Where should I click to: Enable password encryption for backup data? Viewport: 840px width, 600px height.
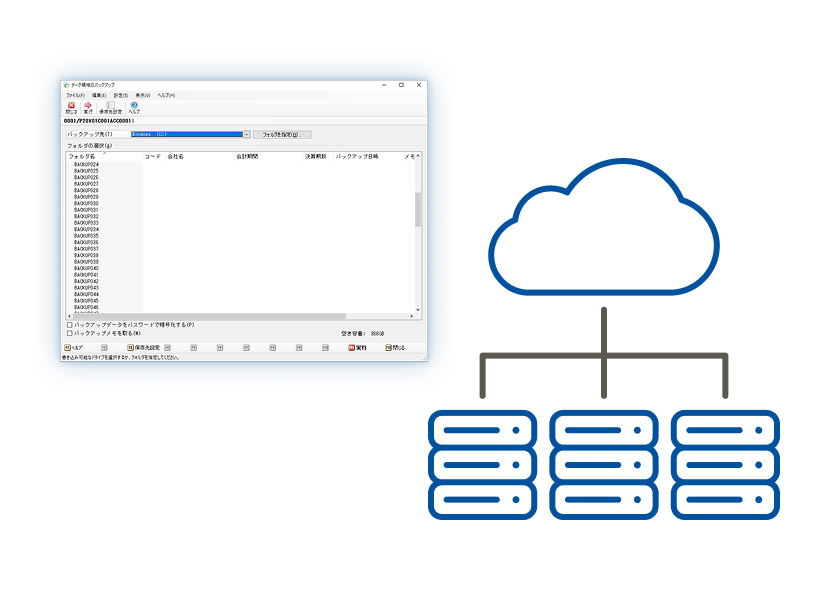pyautogui.click(x=70, y=325)
